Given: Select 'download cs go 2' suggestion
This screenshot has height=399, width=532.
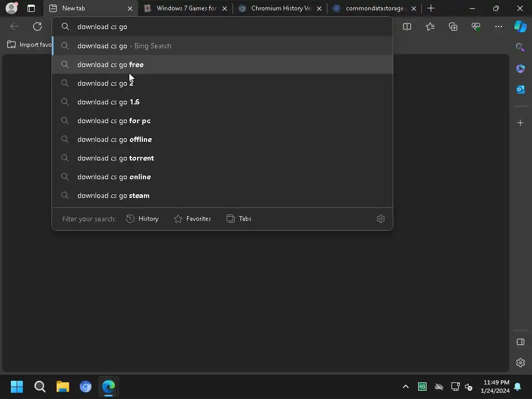Looking at the screenshot, I should point(222,83).
